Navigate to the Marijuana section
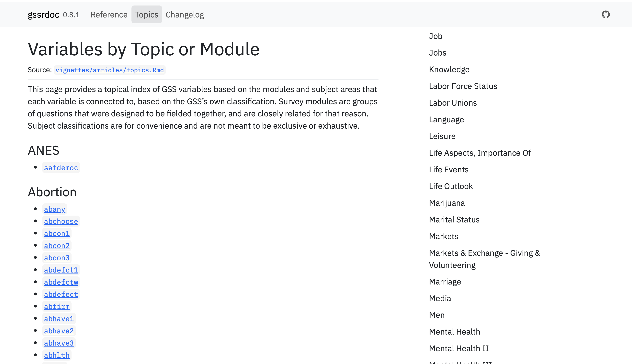The height and width of the screenshot is (364, 632). click(447, 203)
